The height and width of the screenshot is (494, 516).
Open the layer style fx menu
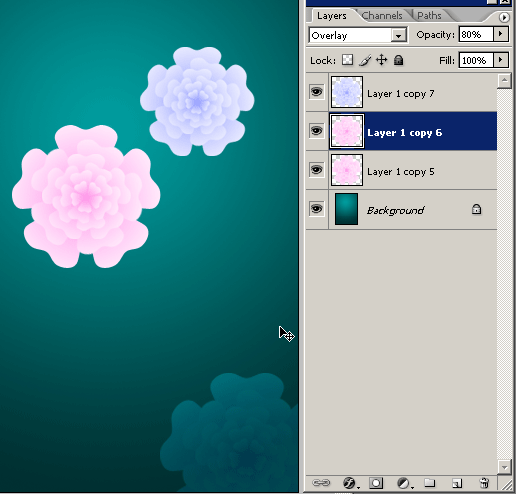[x=350, y=483]
